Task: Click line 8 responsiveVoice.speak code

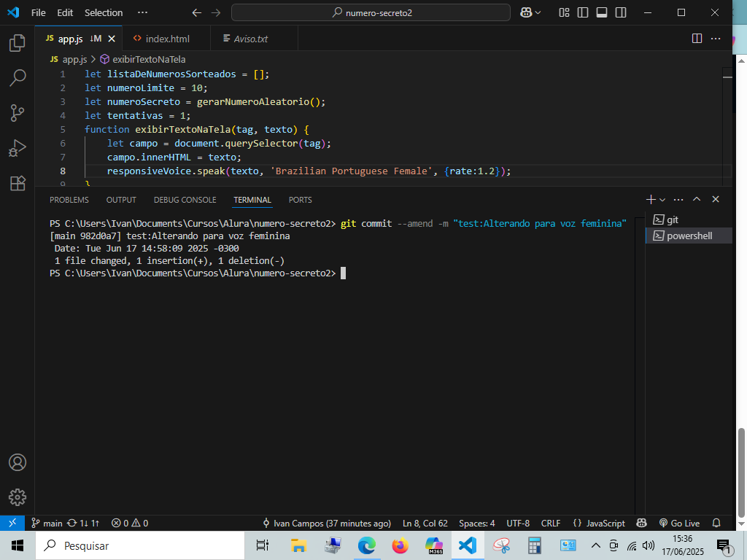Action: click(x=309, y=171)
